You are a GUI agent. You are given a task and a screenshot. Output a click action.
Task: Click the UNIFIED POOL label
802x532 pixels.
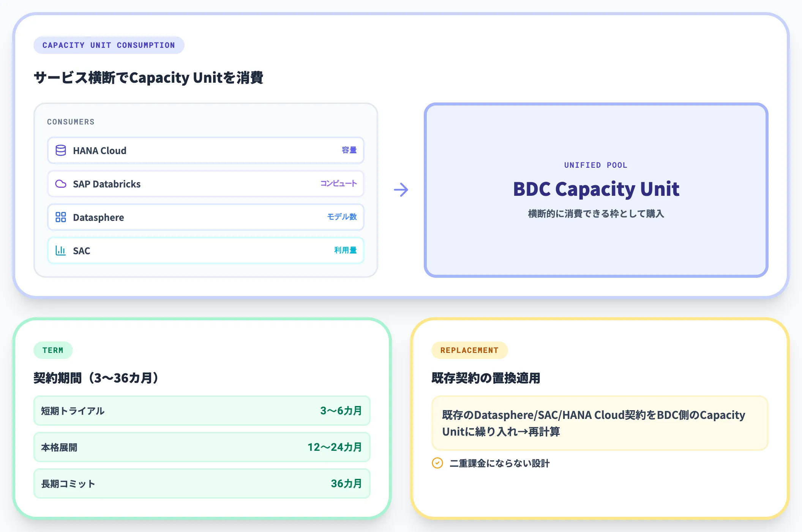tap(596, 165)
